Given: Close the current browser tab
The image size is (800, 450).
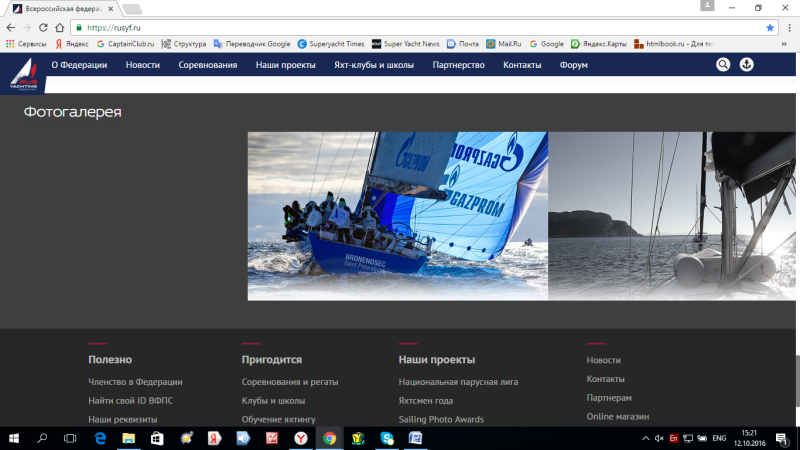Looking at the screenshot, I should 111,9.
